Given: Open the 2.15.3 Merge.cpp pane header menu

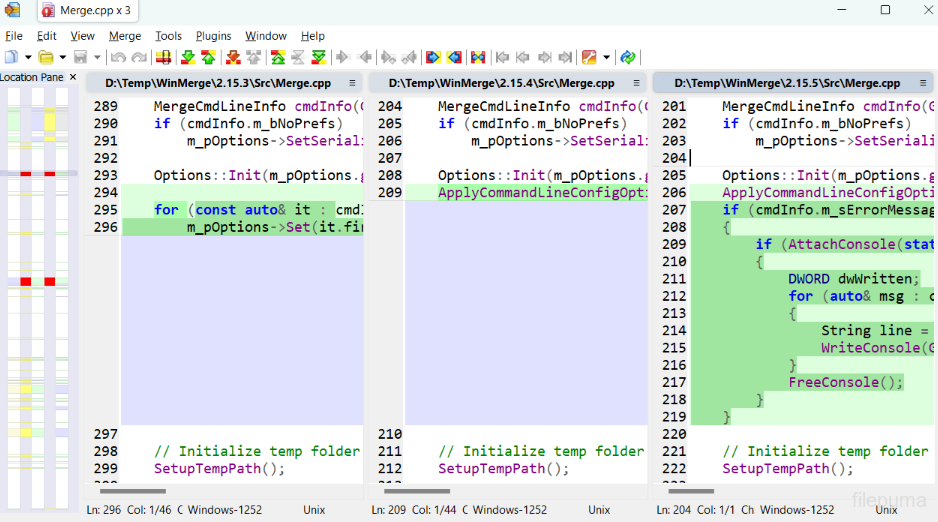Looking at the screenshot, I should [x=352, y=83].
